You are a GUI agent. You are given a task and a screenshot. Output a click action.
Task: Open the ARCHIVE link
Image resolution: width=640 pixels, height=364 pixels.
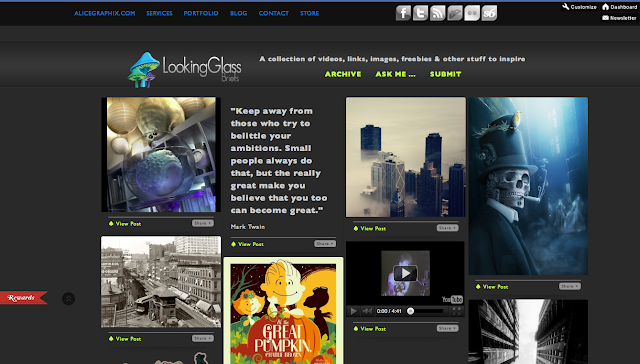tap(343, 74)
